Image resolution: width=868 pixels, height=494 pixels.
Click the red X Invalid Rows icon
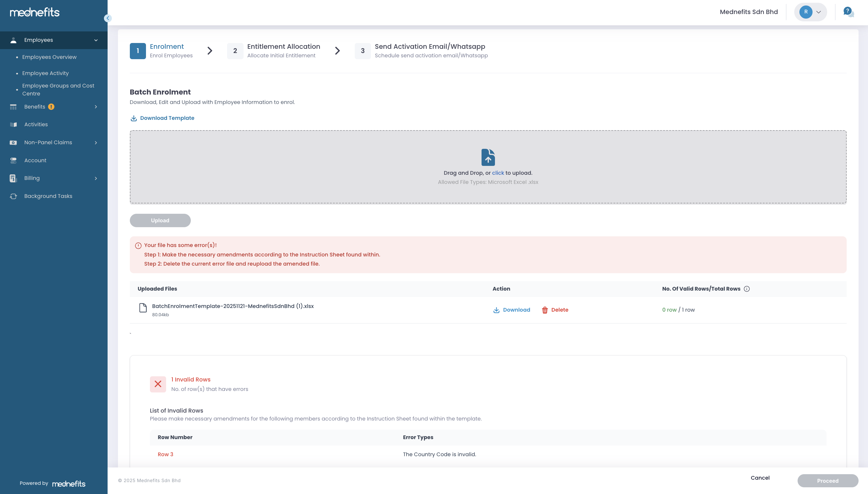pyautogui.click(x=158, y=384)
